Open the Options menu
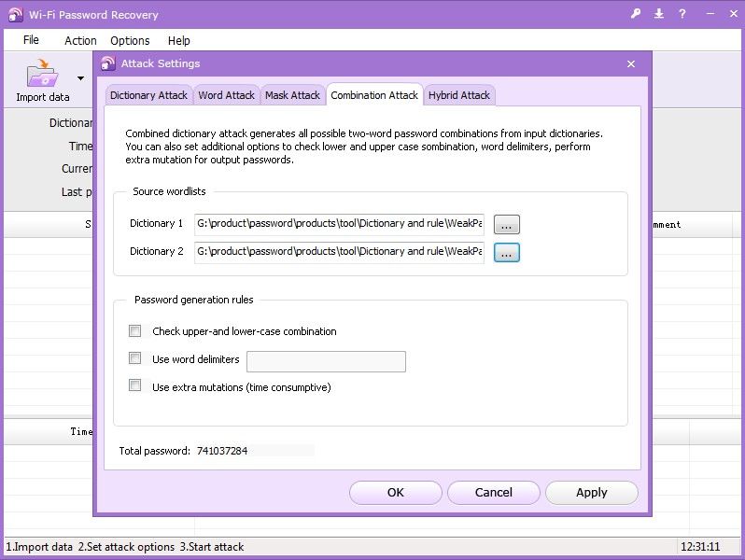The height and width of the screenshot is (560, 745). click(x=130, y=40)
